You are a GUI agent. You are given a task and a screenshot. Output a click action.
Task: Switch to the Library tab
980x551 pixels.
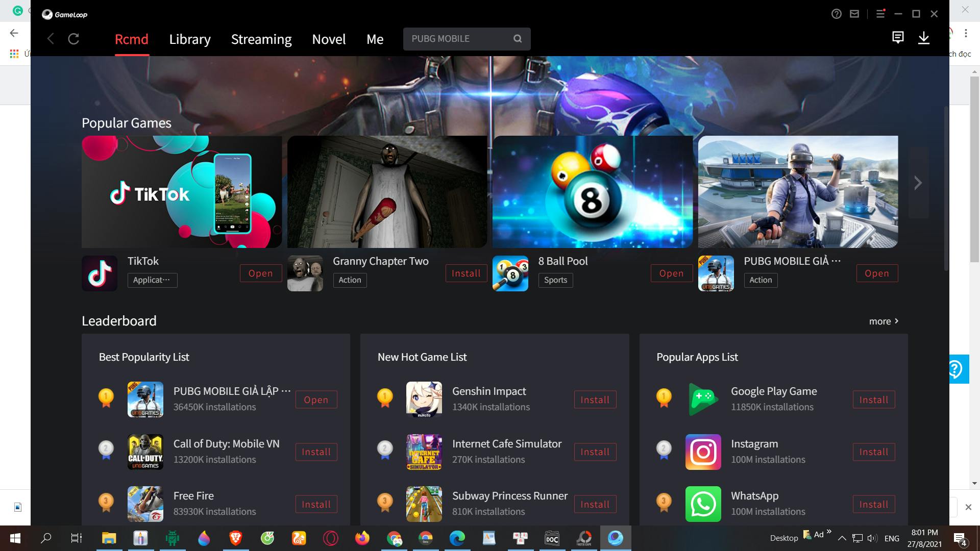190,39
